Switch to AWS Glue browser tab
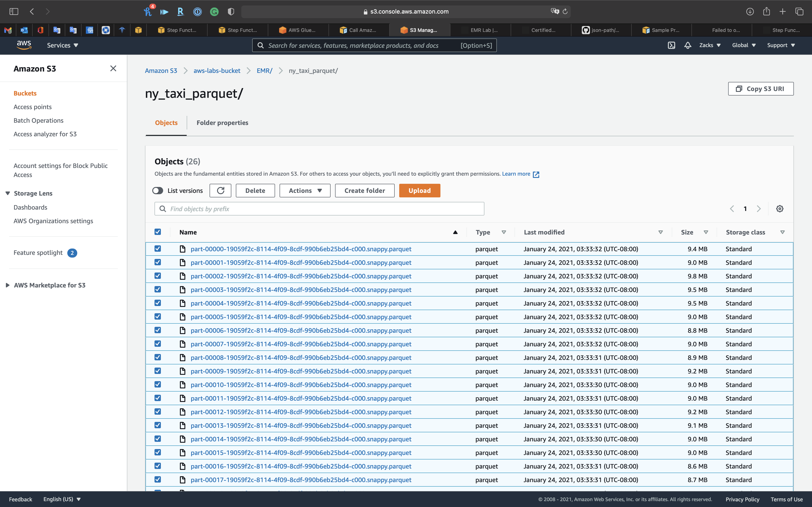This screenshot has height=507, width=812. click(298, 30)
